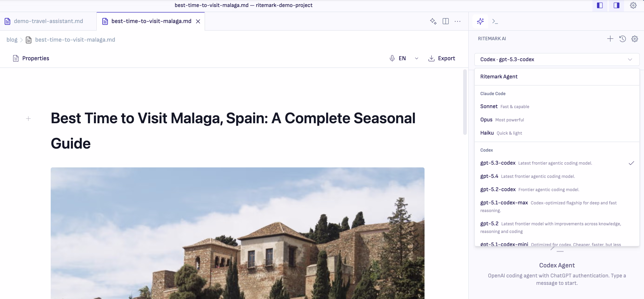Click the editor vertical scrollbar
The width and height of the screenshot is (644, 299).
pyautogui.click(x=465, y=102)
